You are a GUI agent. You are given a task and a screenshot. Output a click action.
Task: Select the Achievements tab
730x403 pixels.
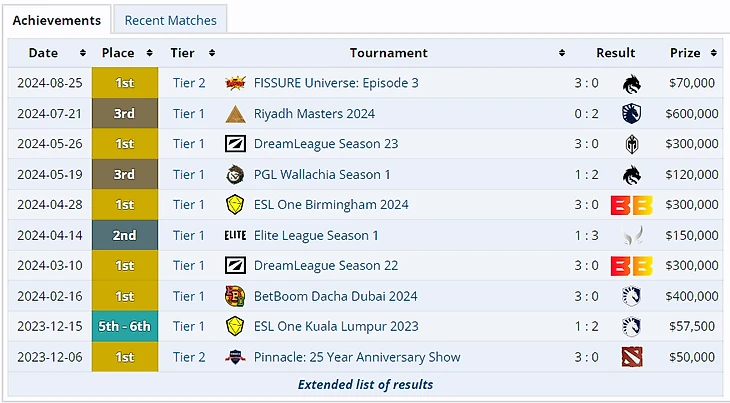(57, 20)
